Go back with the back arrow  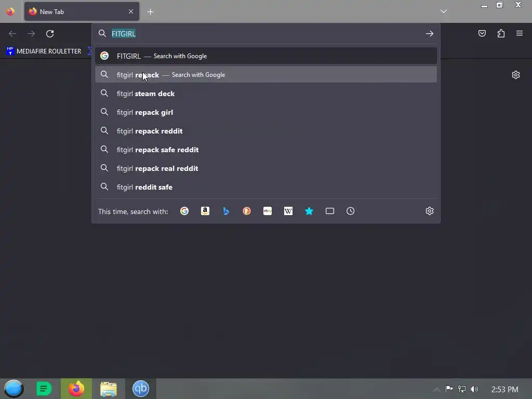[x=12, y=34]
